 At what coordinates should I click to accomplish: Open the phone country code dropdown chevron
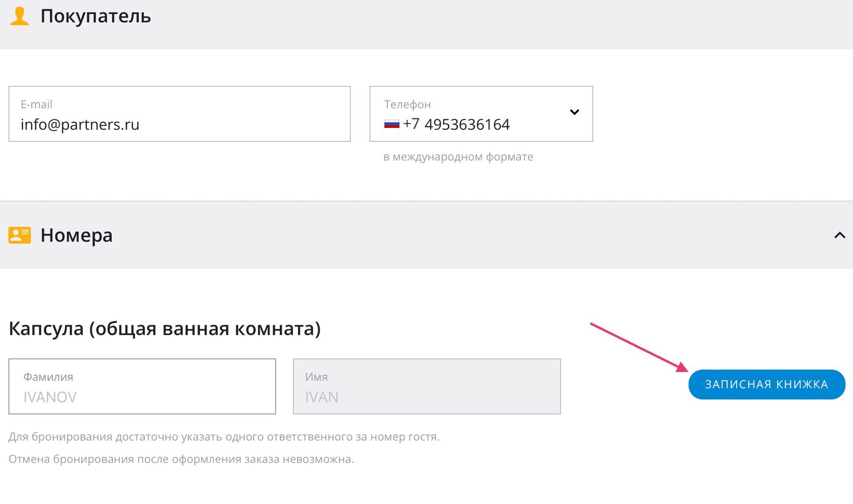(574, 112)
